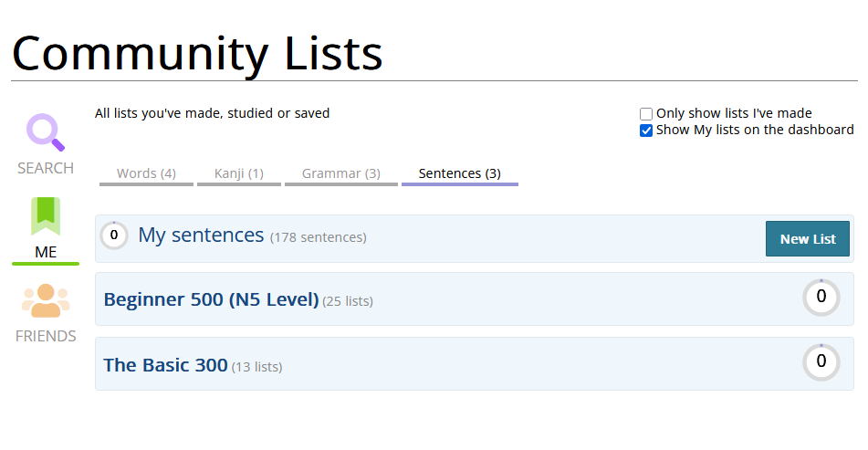The width and height of the screenshot is (868, 450).
Task: Click the FRIENDS label in sidebar
Action: tap(46, 336)
